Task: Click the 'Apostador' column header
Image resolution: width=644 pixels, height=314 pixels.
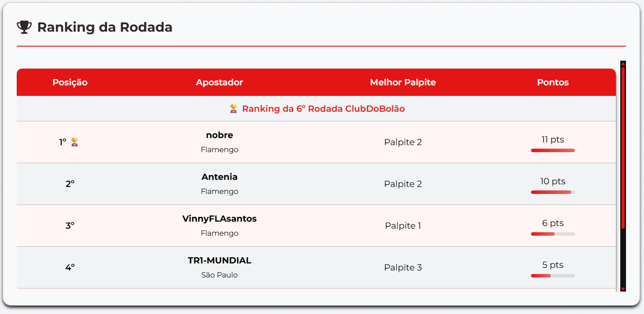Action: point(219,82)
